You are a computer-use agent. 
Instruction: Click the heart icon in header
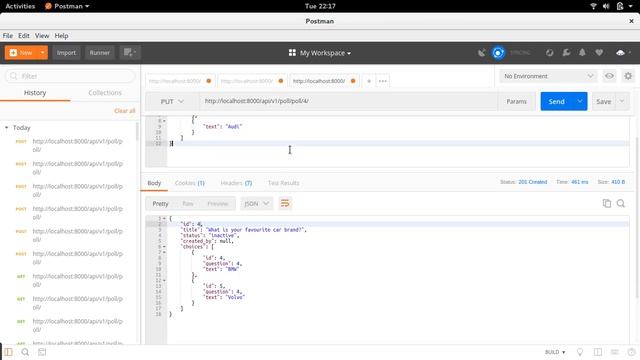[x=599, y=53]
